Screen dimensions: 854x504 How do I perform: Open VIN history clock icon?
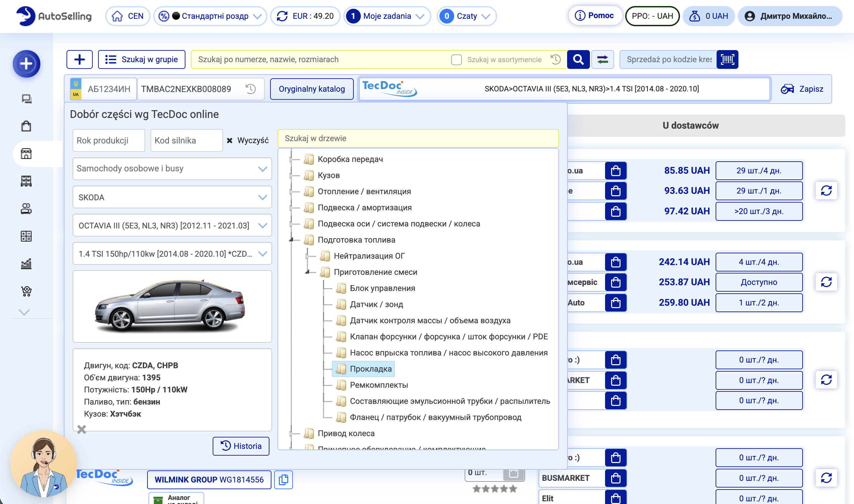click(251, 89)
